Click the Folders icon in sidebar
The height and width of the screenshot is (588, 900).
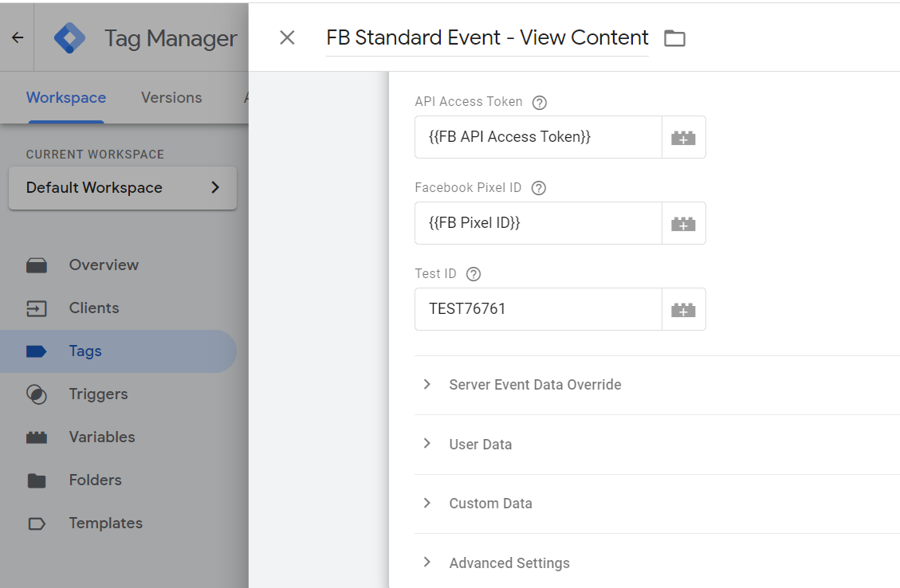click(x=37, y=480)
